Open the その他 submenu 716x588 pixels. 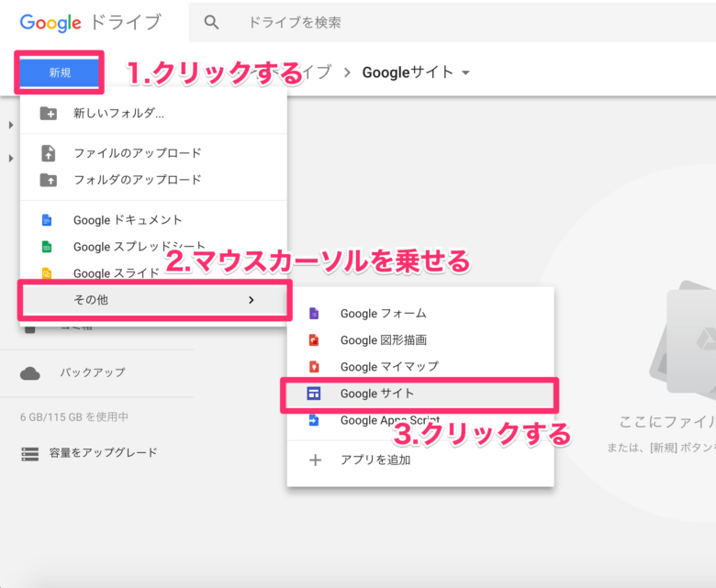155,300
